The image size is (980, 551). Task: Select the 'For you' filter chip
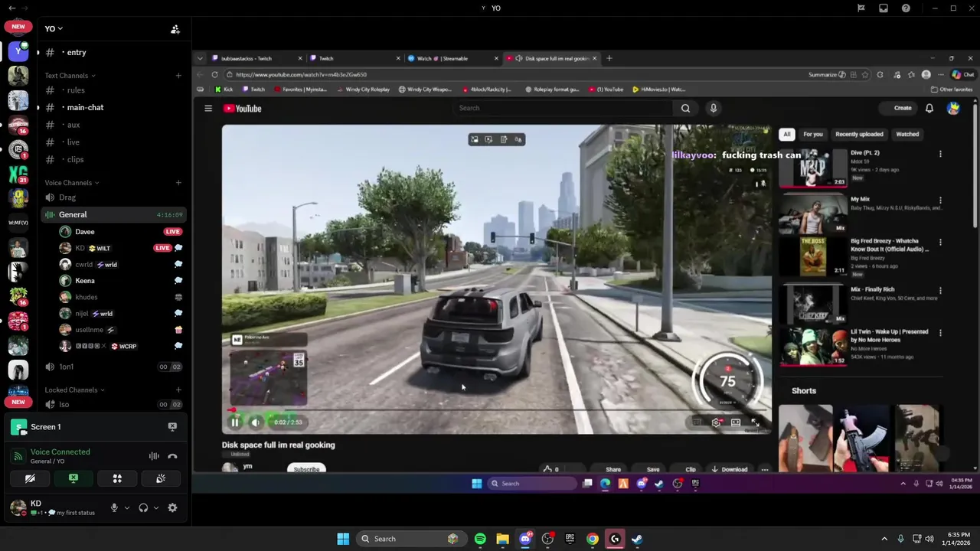coord(813,134)
